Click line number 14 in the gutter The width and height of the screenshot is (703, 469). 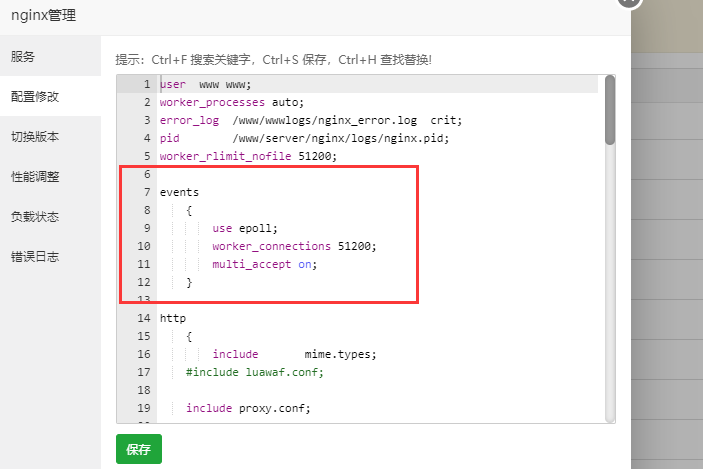(143, 318)
